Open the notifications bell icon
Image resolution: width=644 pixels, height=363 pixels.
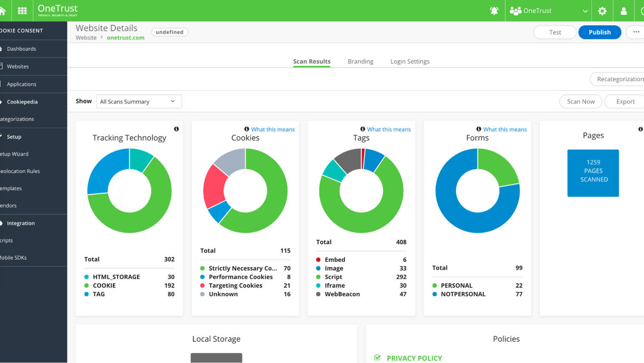[x=494, y=11]
